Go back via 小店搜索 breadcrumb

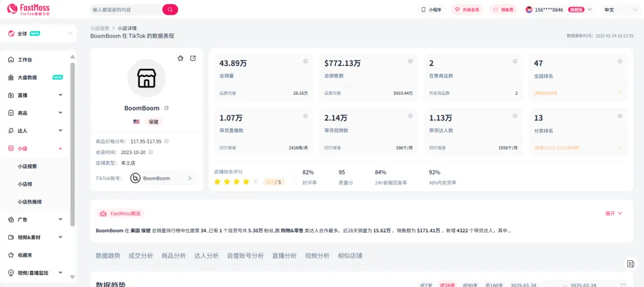click(100, 29)
